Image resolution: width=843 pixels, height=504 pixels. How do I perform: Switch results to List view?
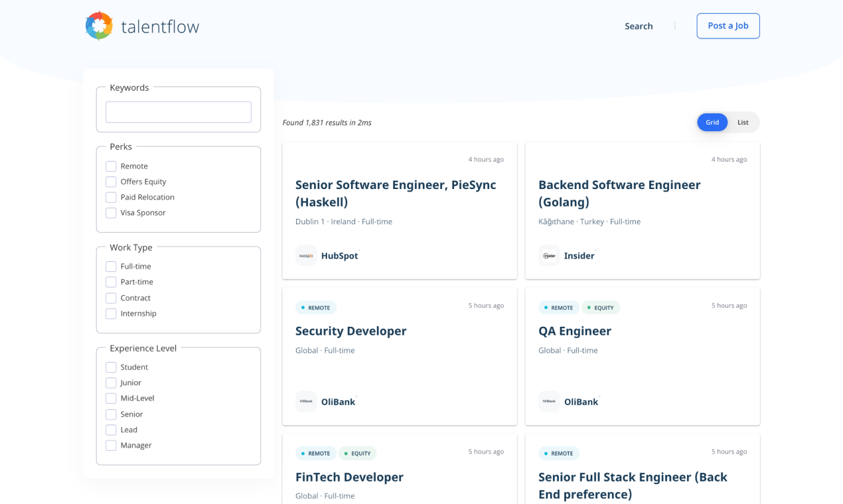[x=743, y=122]
